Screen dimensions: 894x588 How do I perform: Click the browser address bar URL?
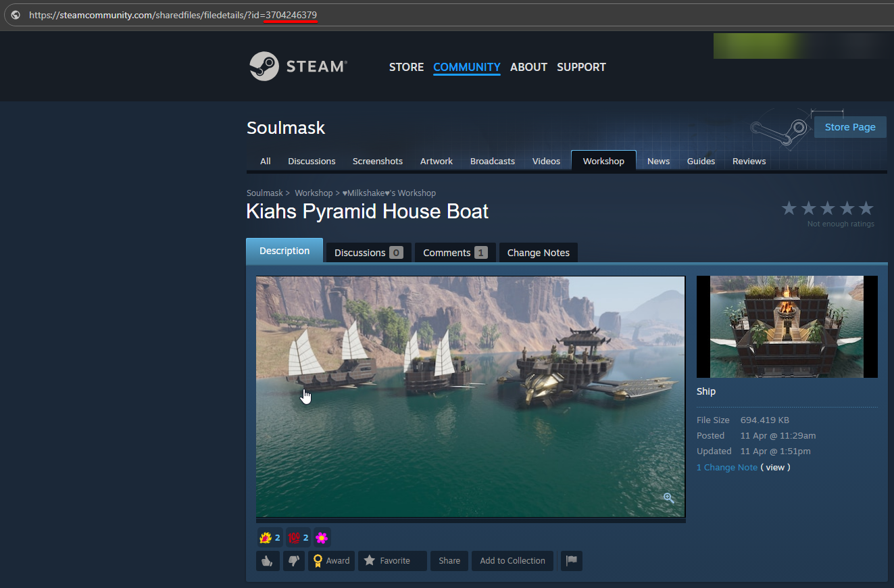(x=172, y=15)
